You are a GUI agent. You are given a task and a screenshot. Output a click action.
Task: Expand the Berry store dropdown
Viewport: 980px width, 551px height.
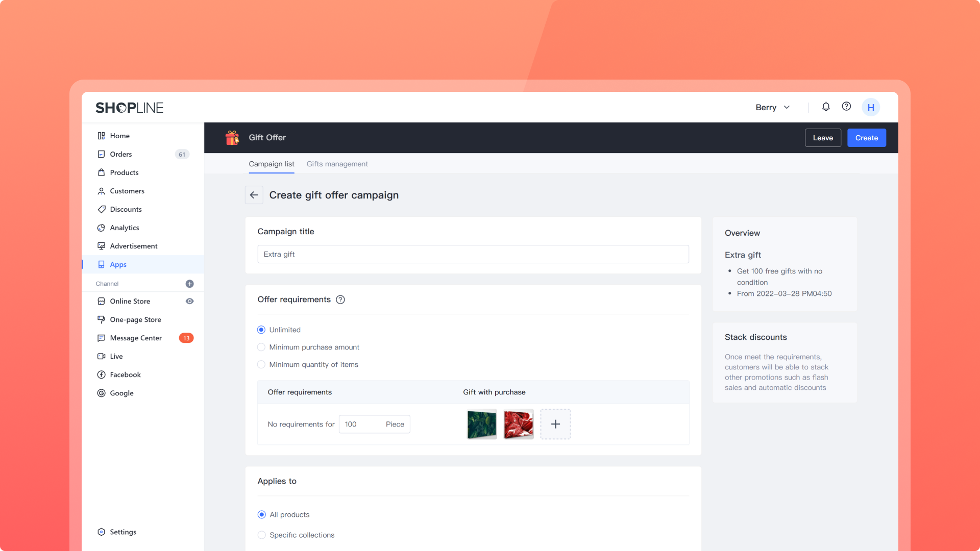pyautogui.click(x=773, y=107)
